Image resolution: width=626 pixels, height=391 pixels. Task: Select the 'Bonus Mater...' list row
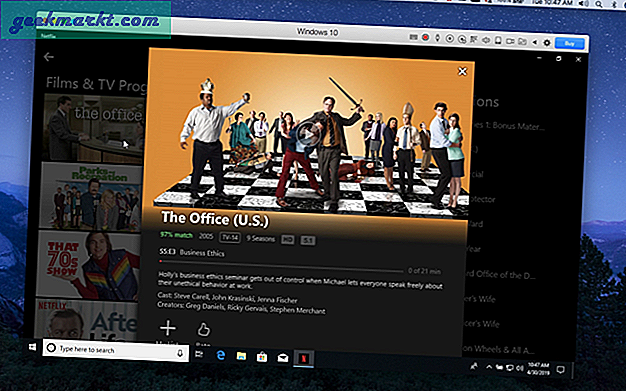pyautogui.click(x=509, y=126)
